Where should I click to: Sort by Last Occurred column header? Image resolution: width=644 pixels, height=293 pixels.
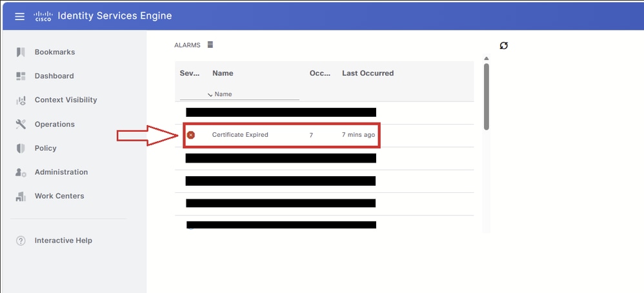coord(368,73)
